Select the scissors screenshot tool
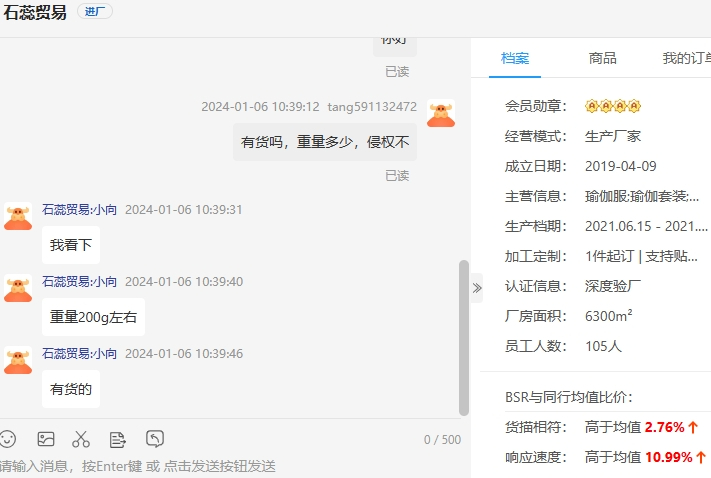 point(81,439)
